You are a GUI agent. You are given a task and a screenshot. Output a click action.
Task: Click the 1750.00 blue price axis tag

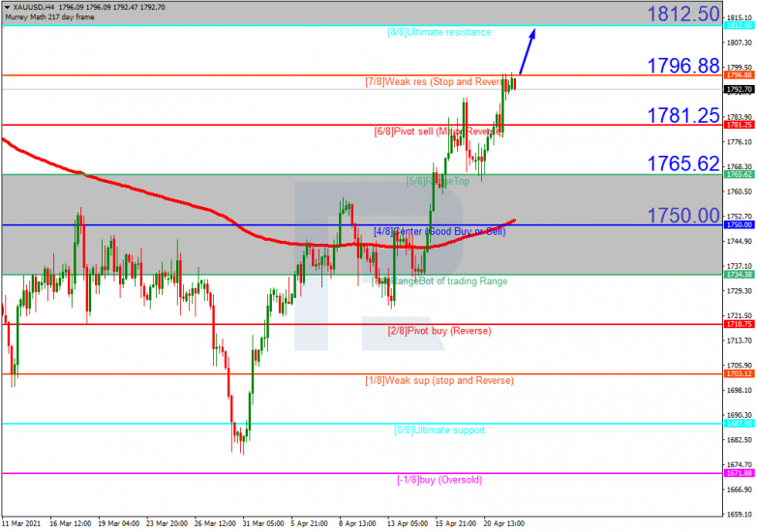point(740,224)
